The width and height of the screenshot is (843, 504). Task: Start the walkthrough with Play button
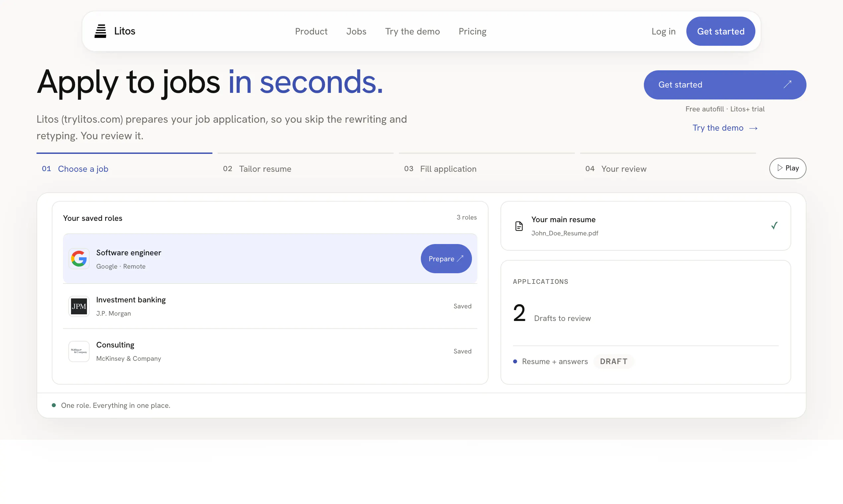pos(788,168)
